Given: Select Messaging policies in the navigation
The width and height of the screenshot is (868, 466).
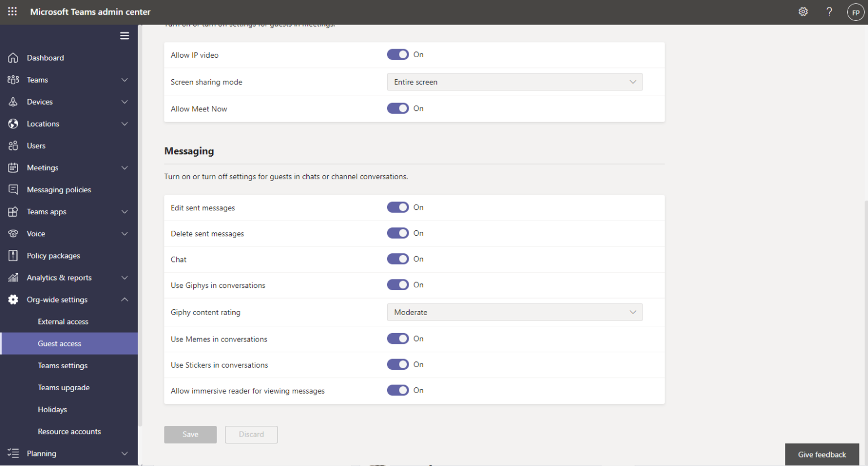Looking at the screenshot, I should [x=59, y=189].
